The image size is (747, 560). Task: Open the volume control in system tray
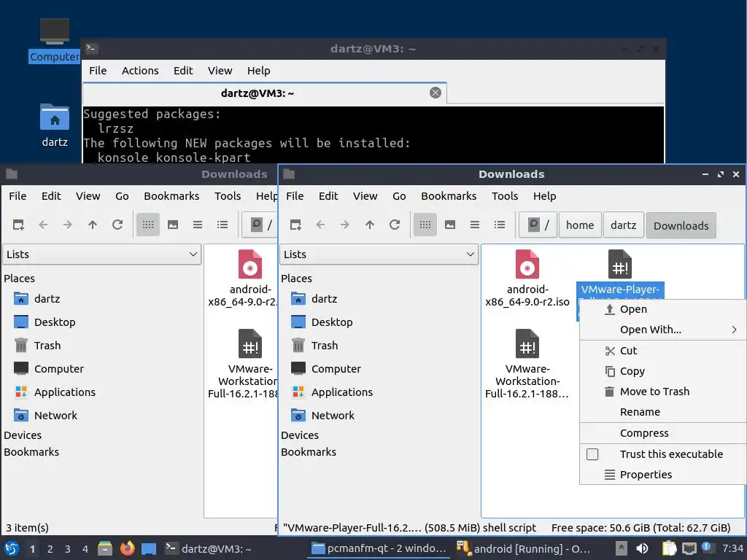tap(642, 548)
